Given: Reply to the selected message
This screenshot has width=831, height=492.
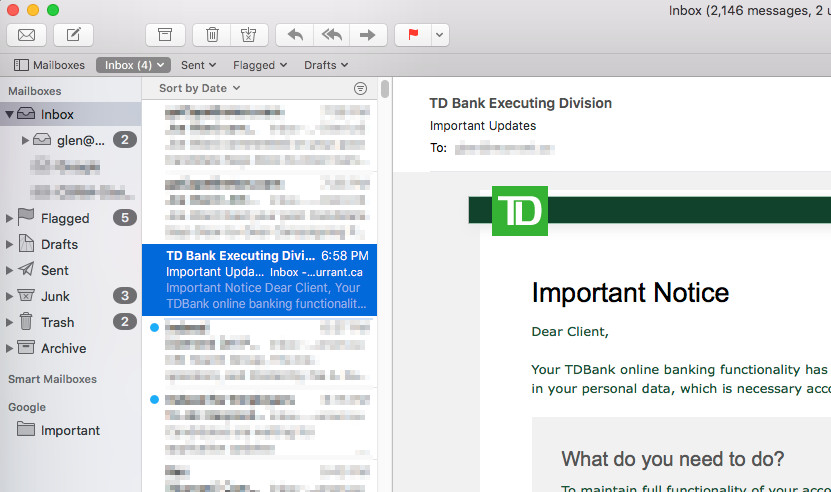Looking at the screenshot, I should [295, 35].
